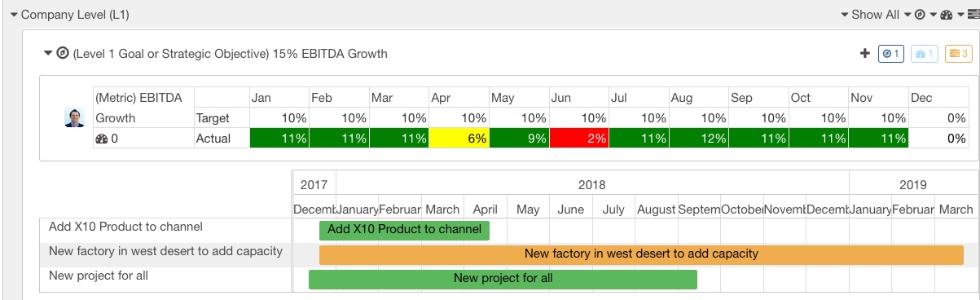Click the plus icon to add item

[865, 54]
